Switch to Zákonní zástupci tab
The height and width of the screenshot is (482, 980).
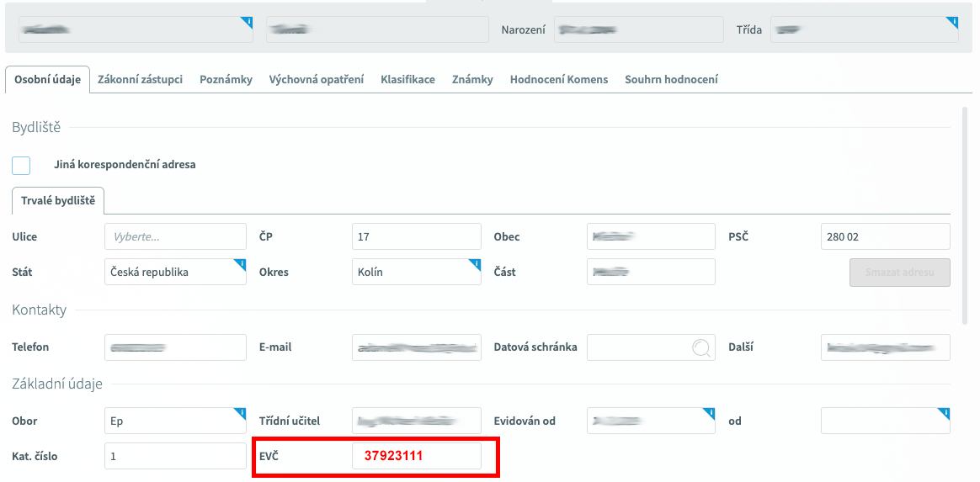140,80
